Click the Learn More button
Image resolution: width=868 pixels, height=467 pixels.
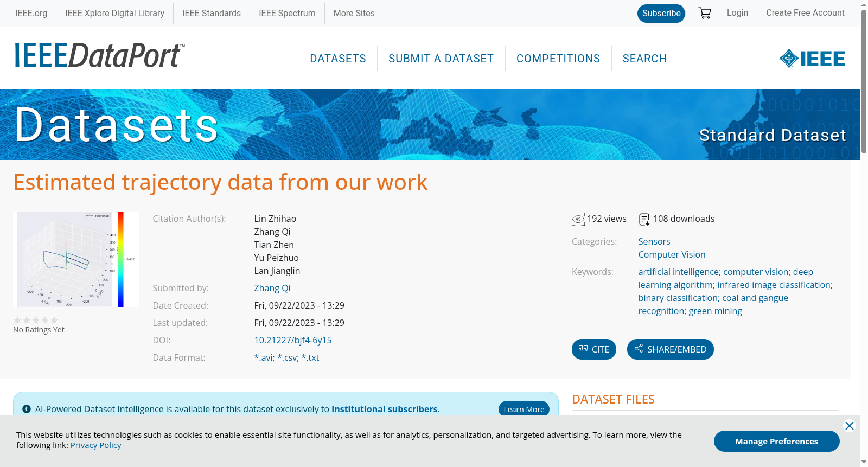pyautogui.click(x=524, y=410)
